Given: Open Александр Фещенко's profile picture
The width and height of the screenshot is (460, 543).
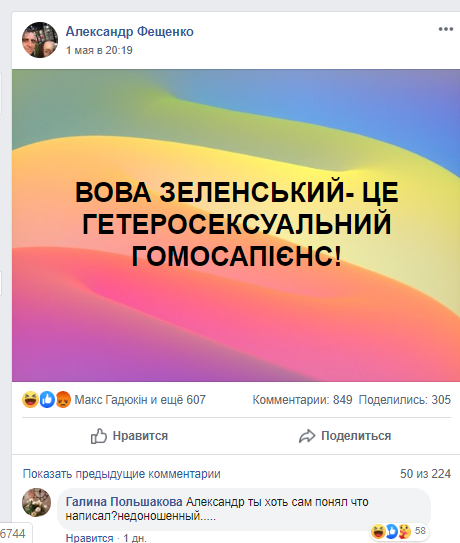Looking at the screenshot, I should point(40,40).
